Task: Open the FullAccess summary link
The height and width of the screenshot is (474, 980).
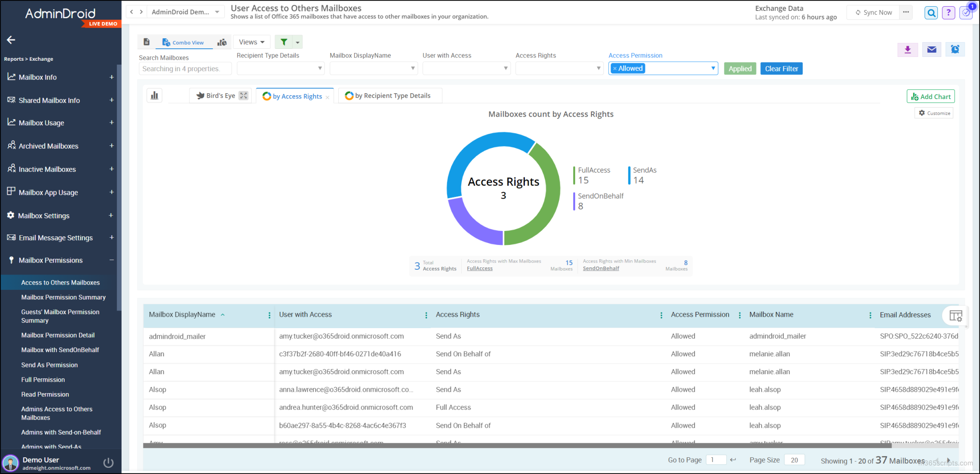Action: click(x=479, y=268)
